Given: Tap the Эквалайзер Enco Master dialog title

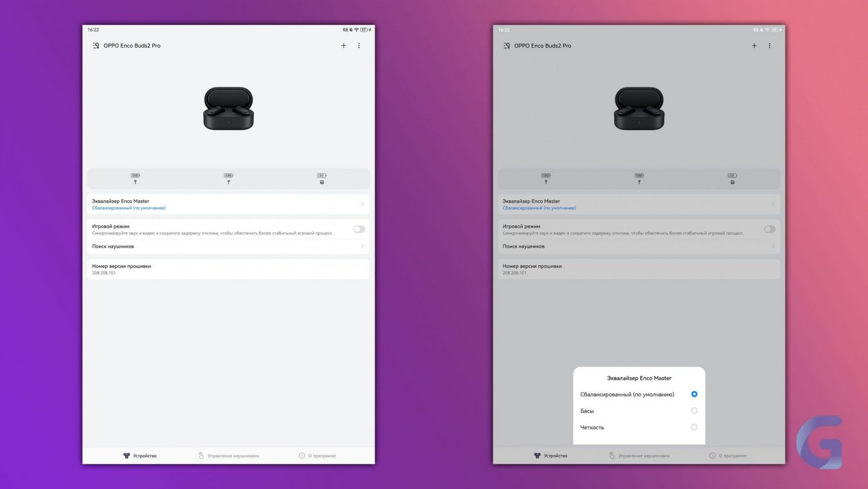Looking at the screenshot, I should [639, 378].
